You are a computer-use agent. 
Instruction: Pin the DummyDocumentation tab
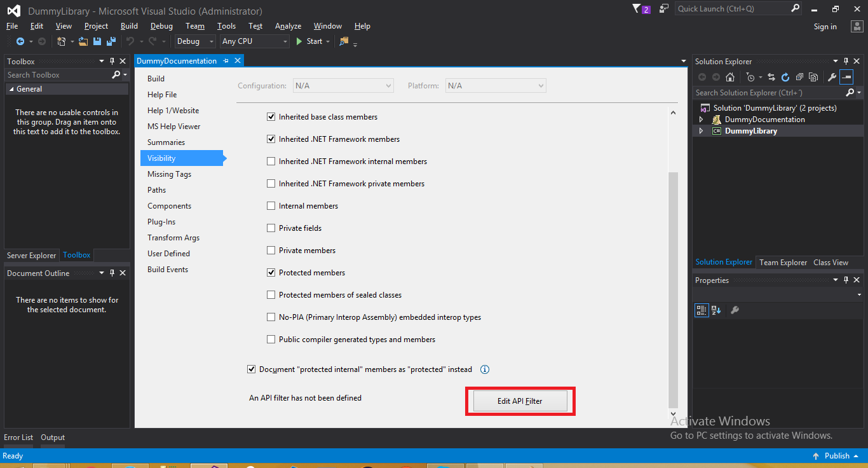coord(226,61)
